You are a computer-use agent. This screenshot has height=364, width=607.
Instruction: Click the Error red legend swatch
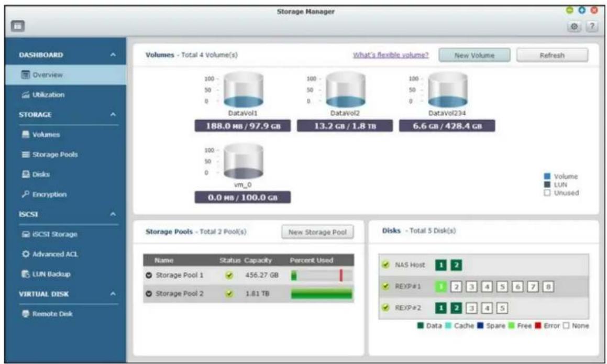click(538, 325)
